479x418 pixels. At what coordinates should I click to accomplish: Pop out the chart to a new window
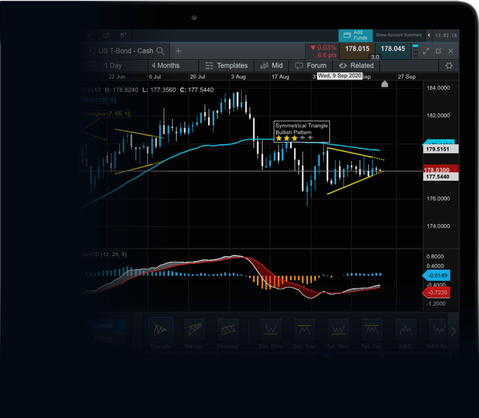point(438,51)
